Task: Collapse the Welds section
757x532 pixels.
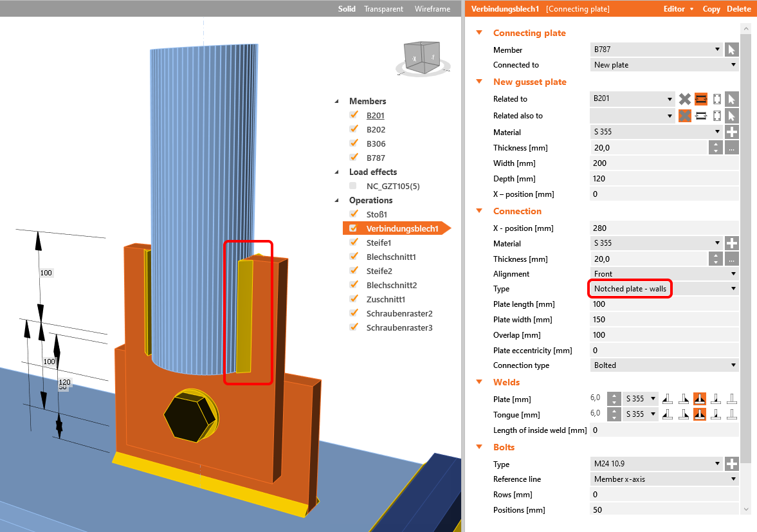Action: (x=479, y=382)
